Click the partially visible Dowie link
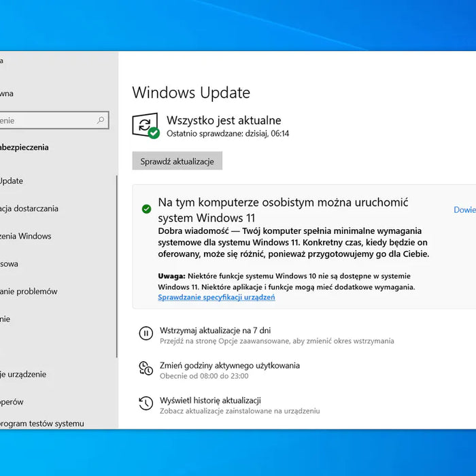 click(464, 209)
